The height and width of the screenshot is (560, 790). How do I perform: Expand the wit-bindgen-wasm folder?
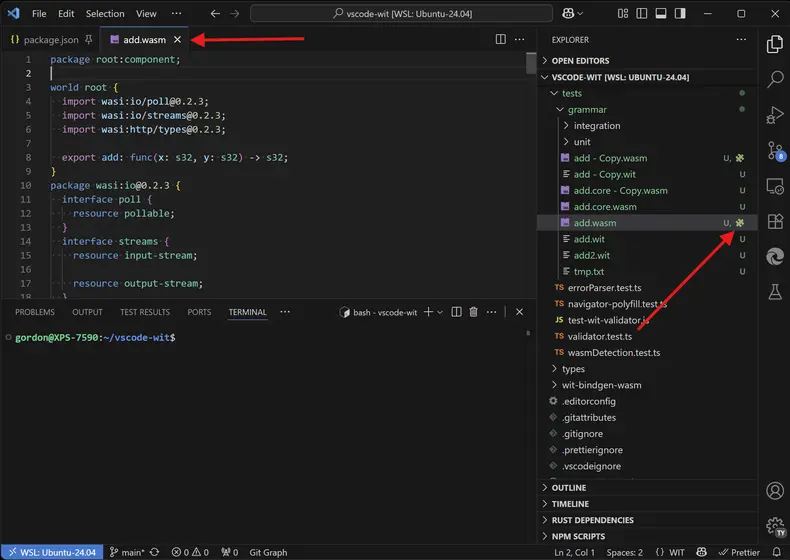(x=601, y=385)
